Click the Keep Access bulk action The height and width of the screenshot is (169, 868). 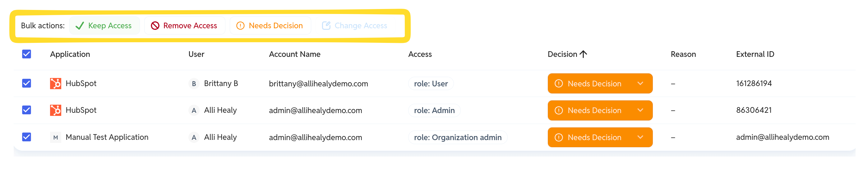(104, 25)
